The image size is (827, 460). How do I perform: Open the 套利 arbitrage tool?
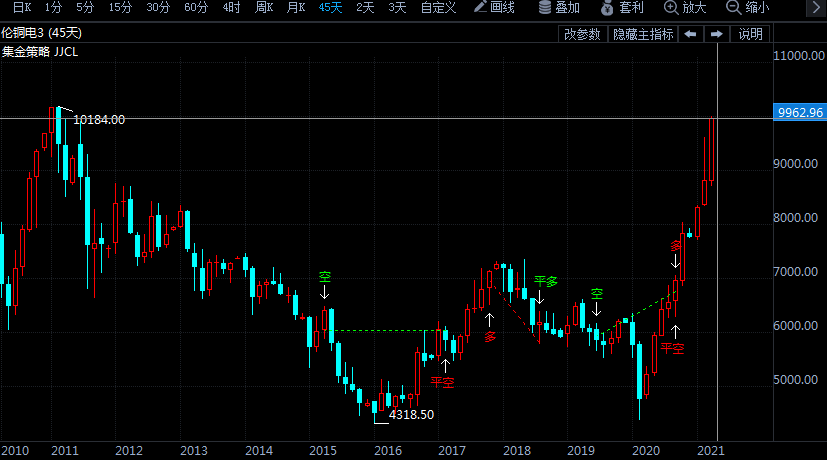(x=623, y=7)
